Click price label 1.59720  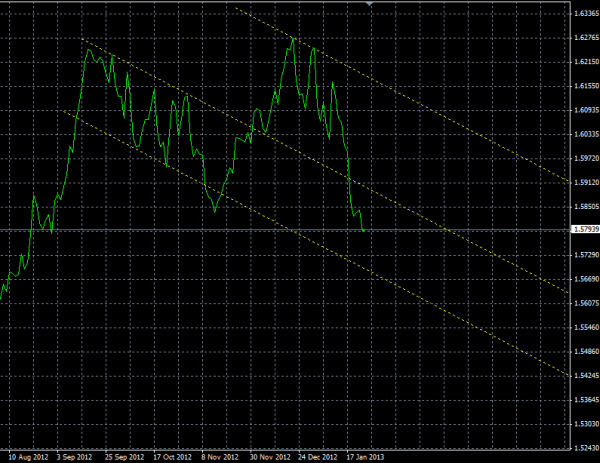pyautogui.click(x=587, y=158)
